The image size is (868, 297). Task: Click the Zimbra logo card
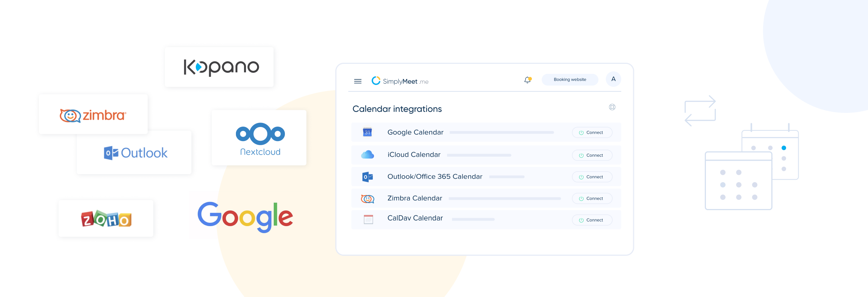pyautogui.click(x=93, y=114)
